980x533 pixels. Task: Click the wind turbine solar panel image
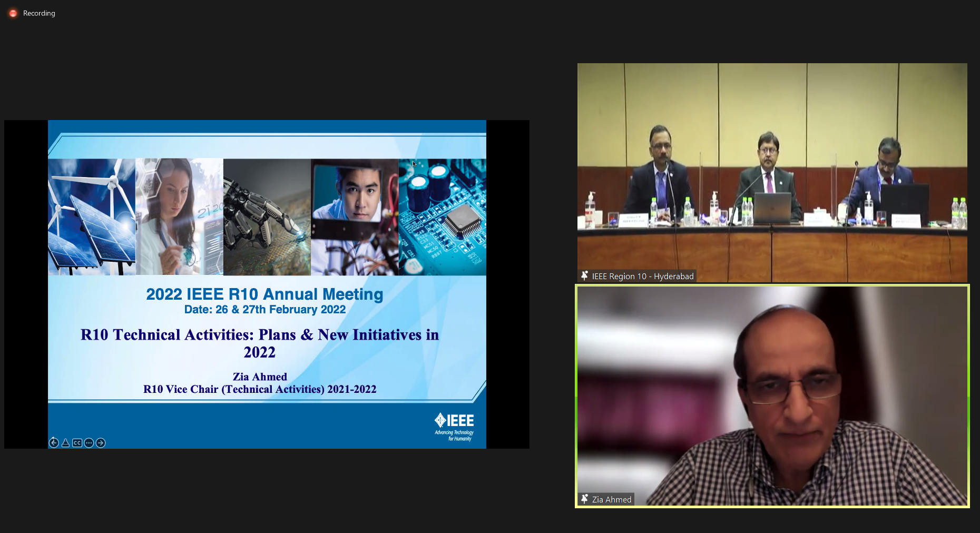[x=92, y=216]
